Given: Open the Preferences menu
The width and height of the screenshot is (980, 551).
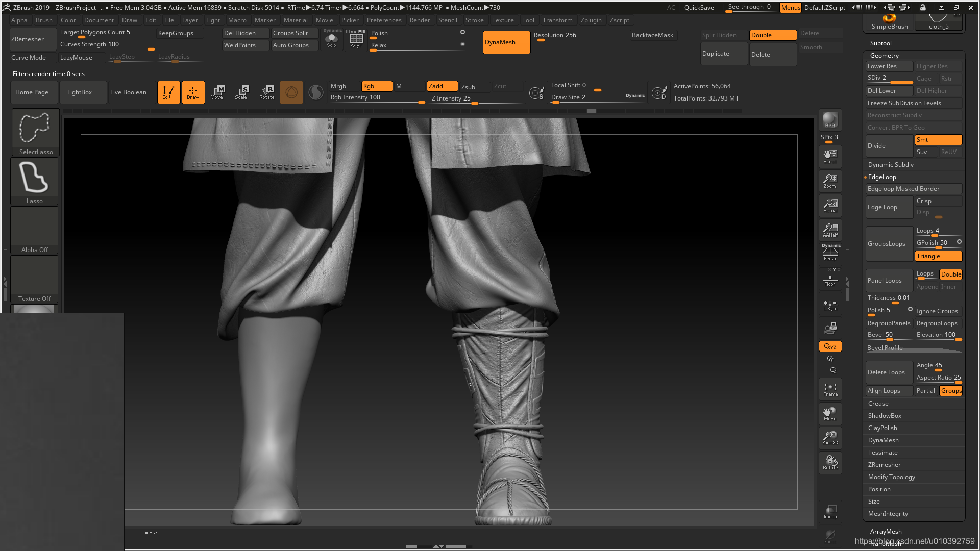Looking at the screenshot, I should coord(384,20).
